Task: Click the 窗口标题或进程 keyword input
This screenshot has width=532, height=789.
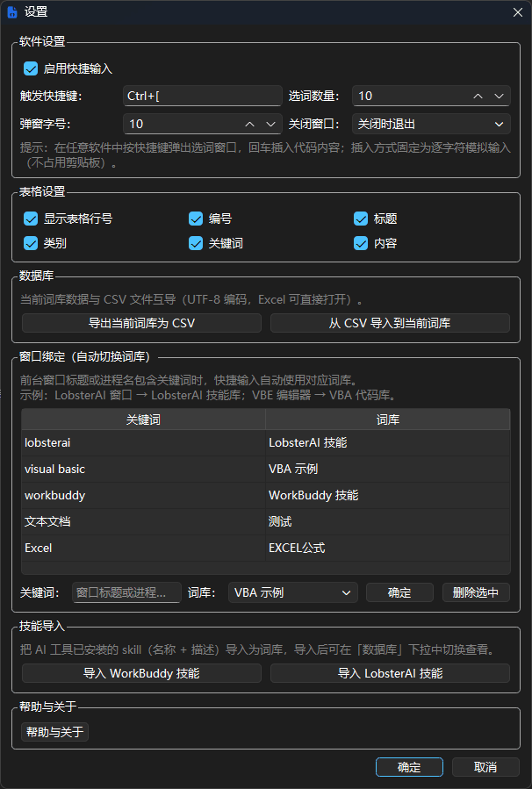Action: point(126,592)
